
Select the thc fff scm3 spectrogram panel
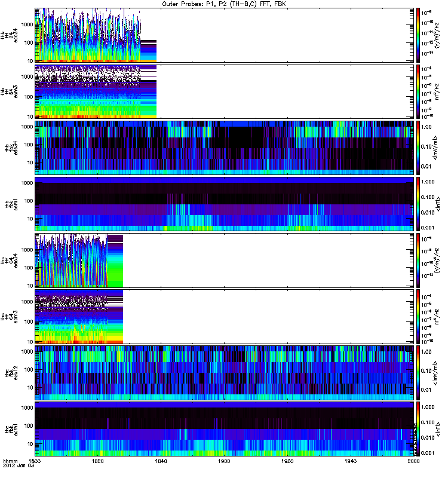(224, 317)
